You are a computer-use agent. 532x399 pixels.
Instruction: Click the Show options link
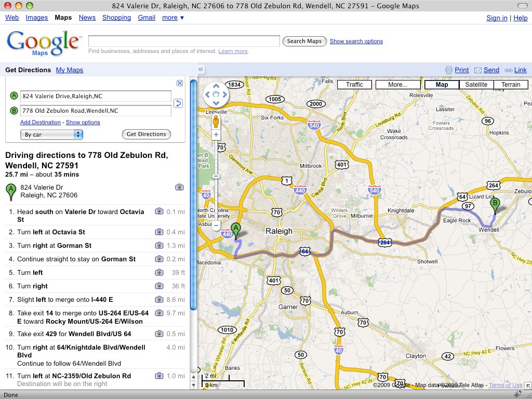(83, 122)
